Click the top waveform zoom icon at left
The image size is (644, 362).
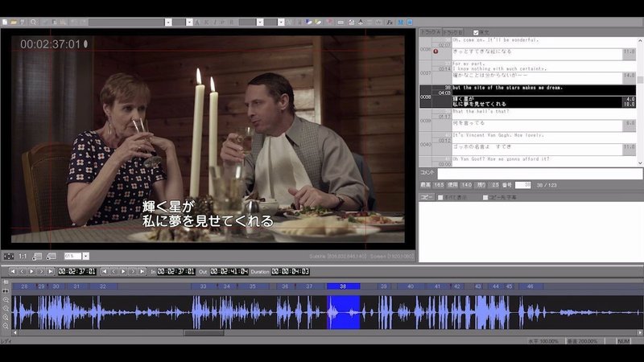(x=6, y=299)
